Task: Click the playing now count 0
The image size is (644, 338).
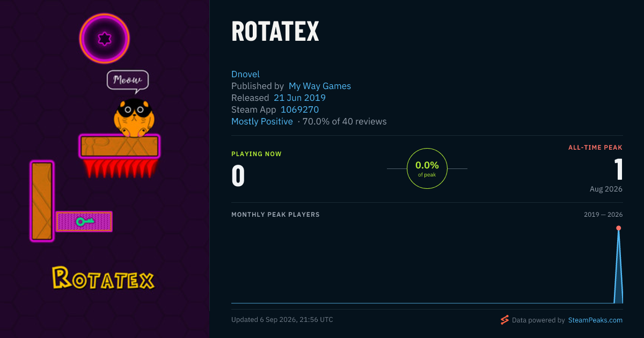Action: pyautogui.click(x=238, y=175)
